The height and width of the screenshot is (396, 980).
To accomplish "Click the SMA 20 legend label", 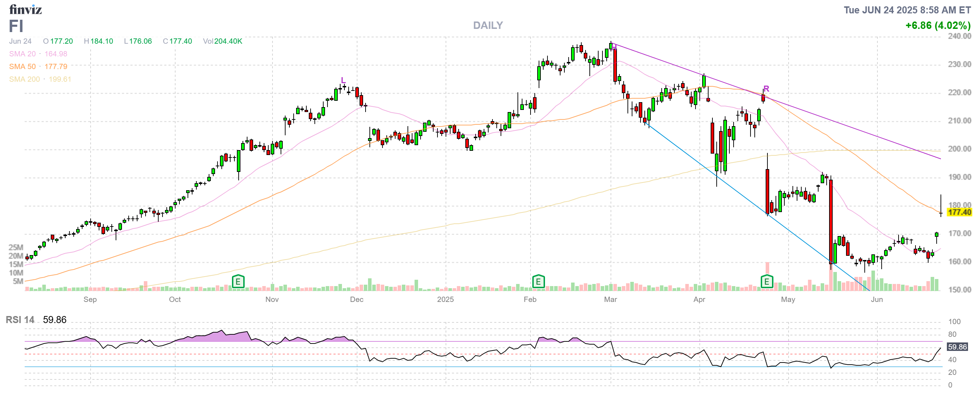I will [x=23, y=54].
